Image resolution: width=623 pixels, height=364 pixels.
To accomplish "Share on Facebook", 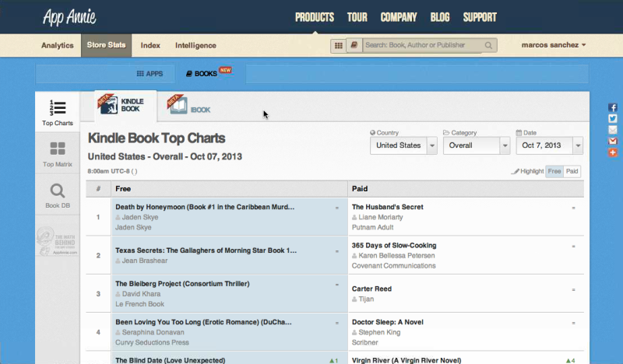I will (613, 107).
